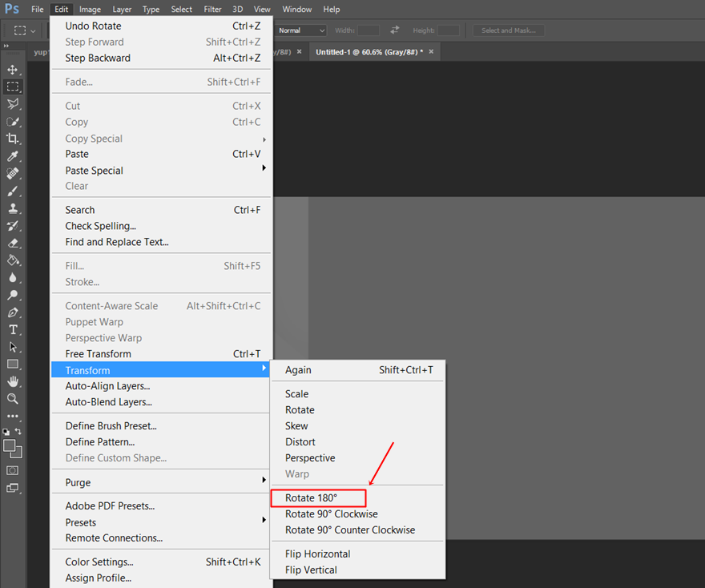Select the Dodge tool

pos(13,295)
